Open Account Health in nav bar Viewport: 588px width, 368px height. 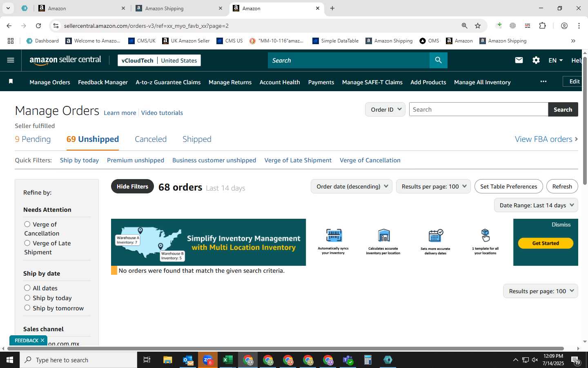(280, 82)
